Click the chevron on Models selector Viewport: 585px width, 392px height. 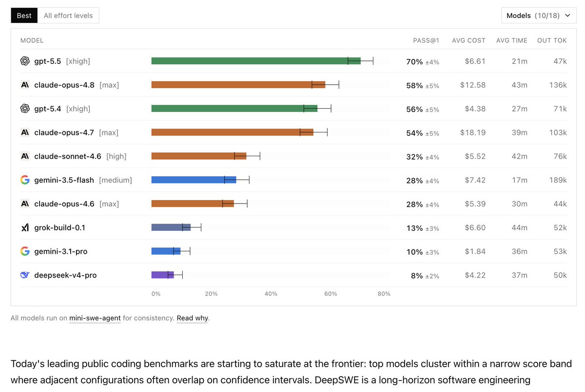(x=567, y=16)
